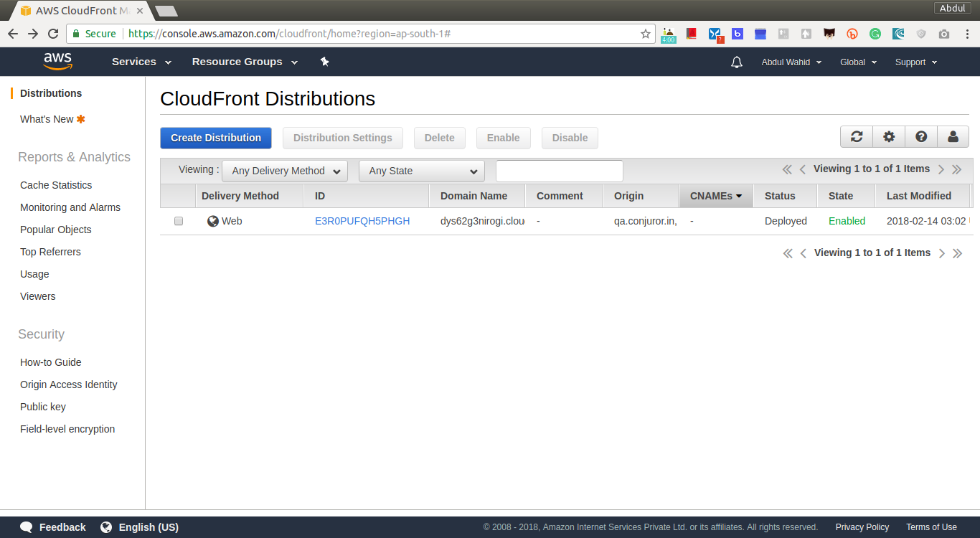Click the camera screenshot extension icon
The height and width of the screenshot is (538, 980).
(944, 34)
